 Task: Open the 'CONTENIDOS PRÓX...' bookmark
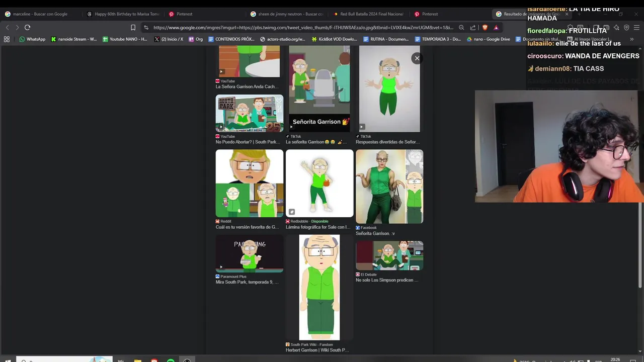click(x=231, y=39)
